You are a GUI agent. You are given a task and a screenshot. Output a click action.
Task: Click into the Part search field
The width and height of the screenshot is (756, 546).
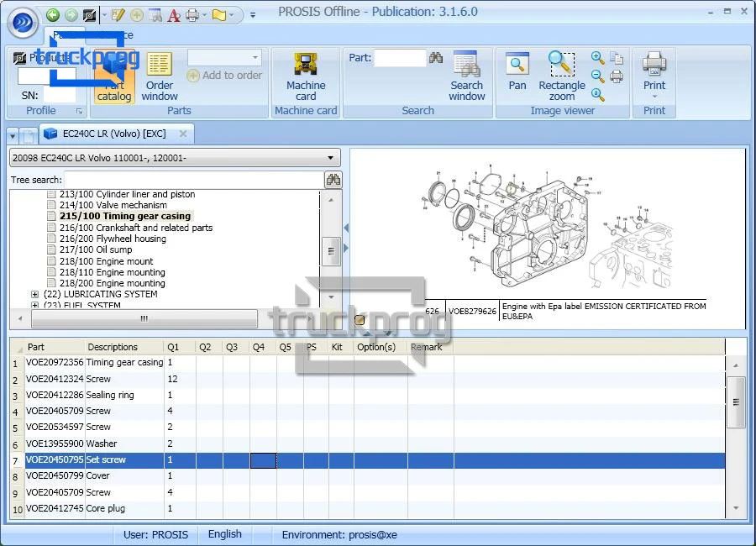coord(400,58)
